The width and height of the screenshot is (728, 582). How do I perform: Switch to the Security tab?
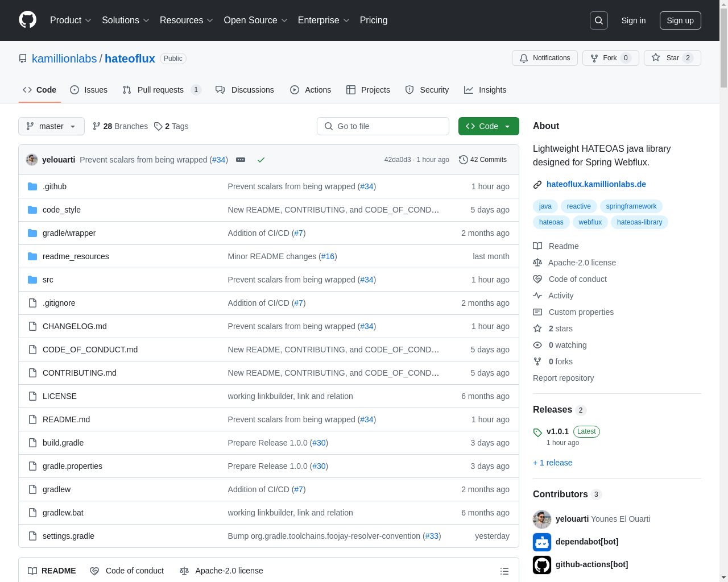[427, 90]
